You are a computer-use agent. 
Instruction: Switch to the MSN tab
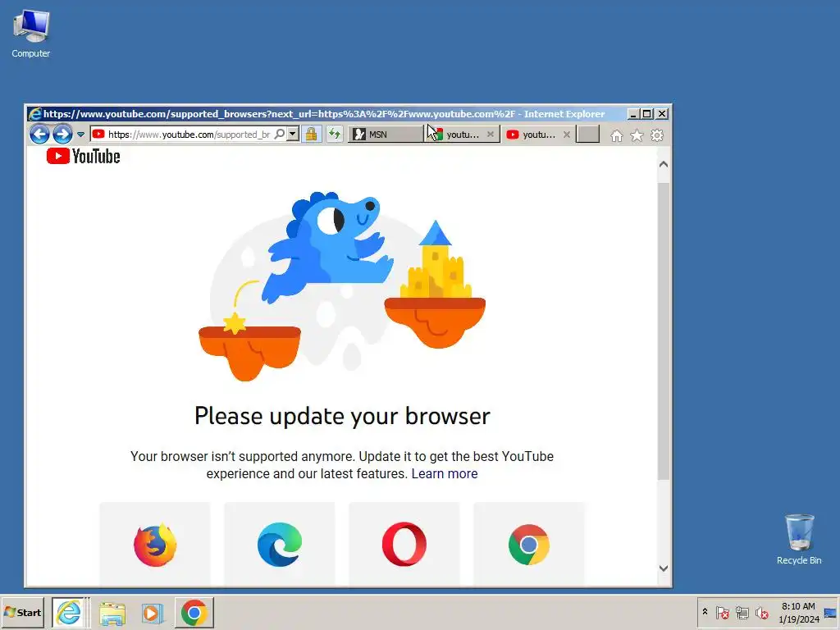(x=386, y=135)
